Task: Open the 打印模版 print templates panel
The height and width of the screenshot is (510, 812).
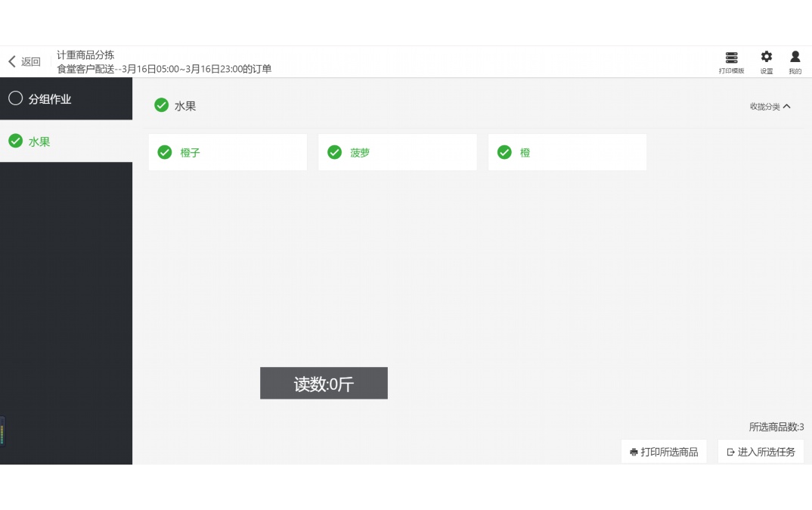Action: point(731,61)
